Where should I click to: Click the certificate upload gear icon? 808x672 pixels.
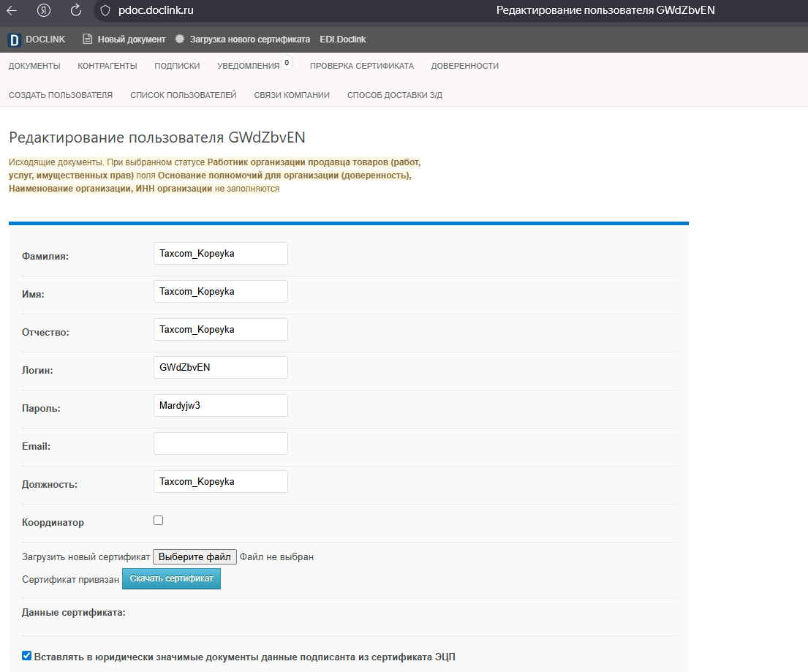click(x=179, y=39)
